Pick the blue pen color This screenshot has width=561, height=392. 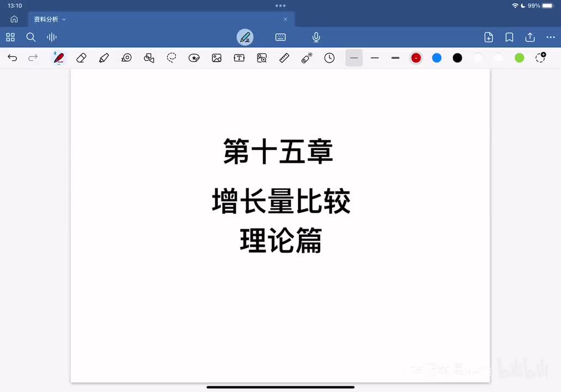tap(436, 58)
